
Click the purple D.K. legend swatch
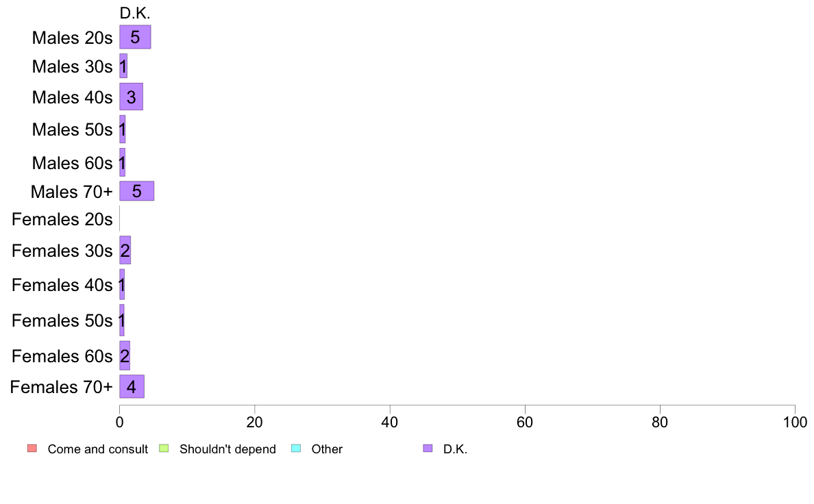point(428,449)
